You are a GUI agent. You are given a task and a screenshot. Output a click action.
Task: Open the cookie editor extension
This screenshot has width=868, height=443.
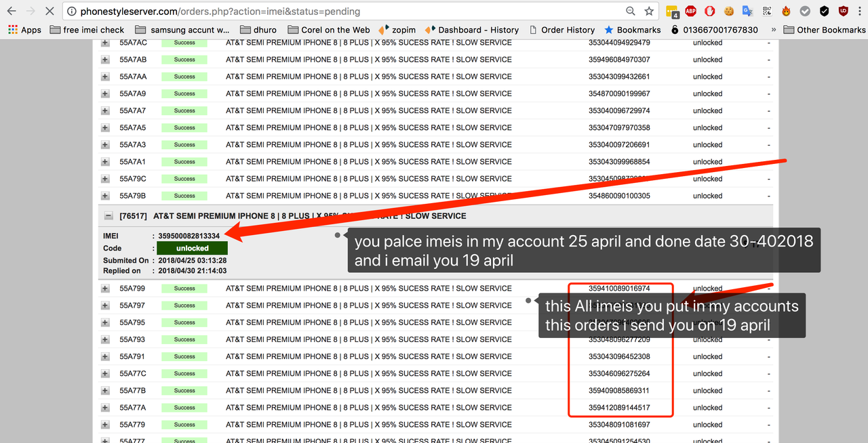(x=729, y=11)
